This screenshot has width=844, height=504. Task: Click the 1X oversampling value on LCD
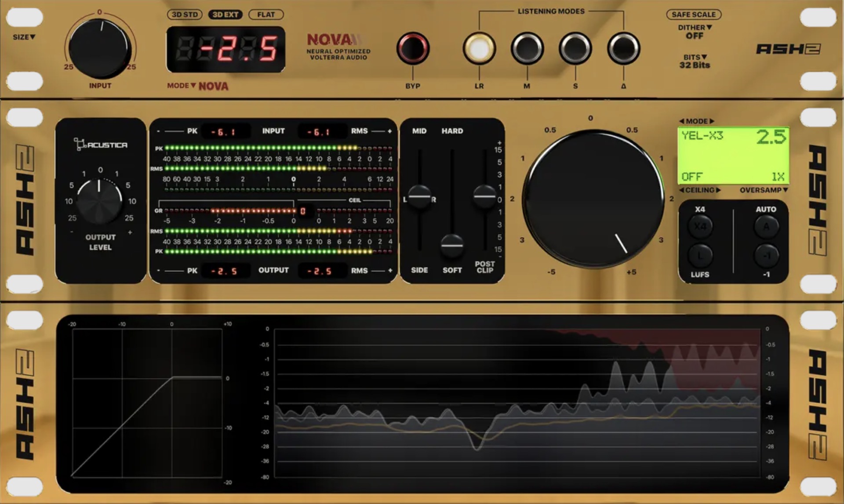pos(778,177)
